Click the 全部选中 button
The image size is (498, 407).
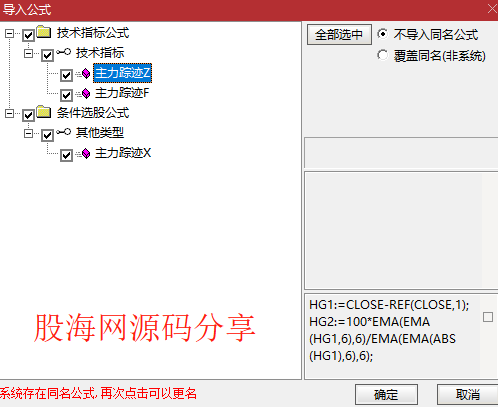click(x=339, y=34)
